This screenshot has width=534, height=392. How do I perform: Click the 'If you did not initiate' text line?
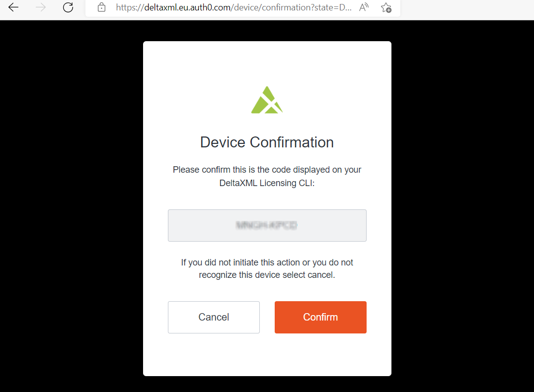[x=267, y=262]
